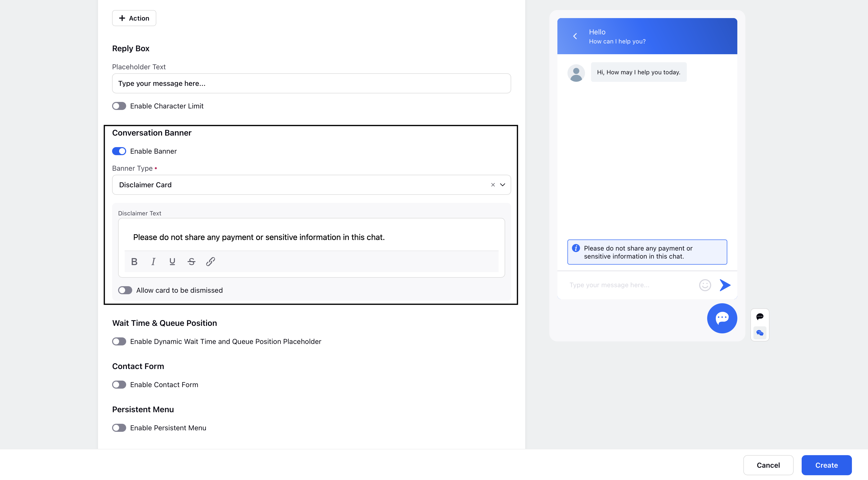The width and height of the screenshot is (868, 480).
Task: Click the Banner Type label
Action: click(132, 168)
